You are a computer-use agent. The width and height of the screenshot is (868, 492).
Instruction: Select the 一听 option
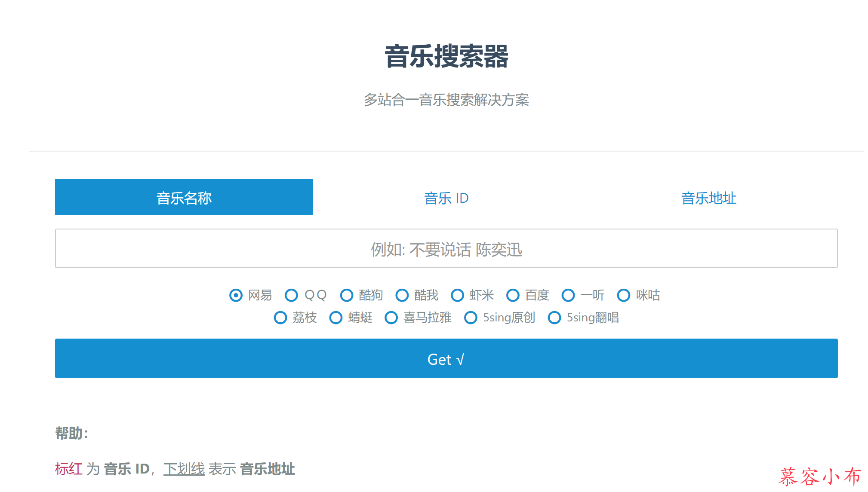coord(568,295)
